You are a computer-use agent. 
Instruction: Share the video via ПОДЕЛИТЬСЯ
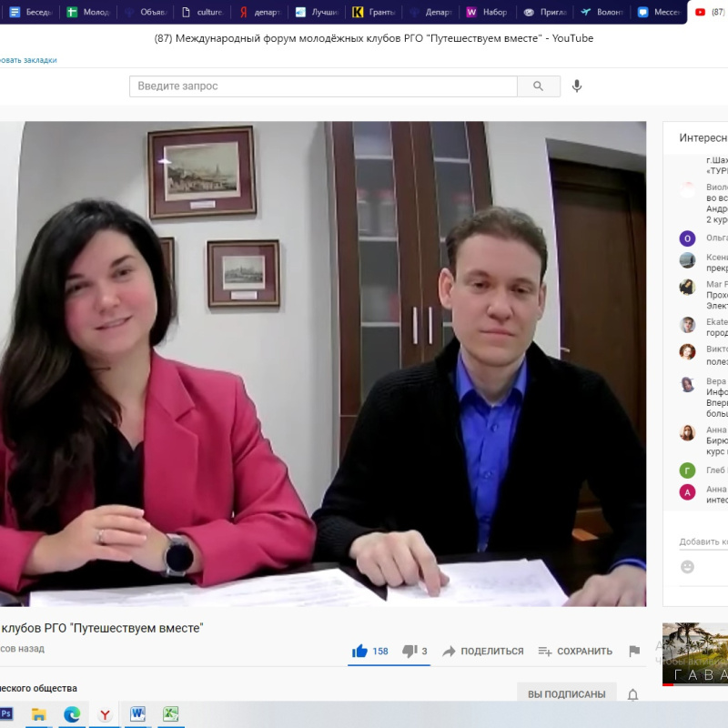coord(482,652)
